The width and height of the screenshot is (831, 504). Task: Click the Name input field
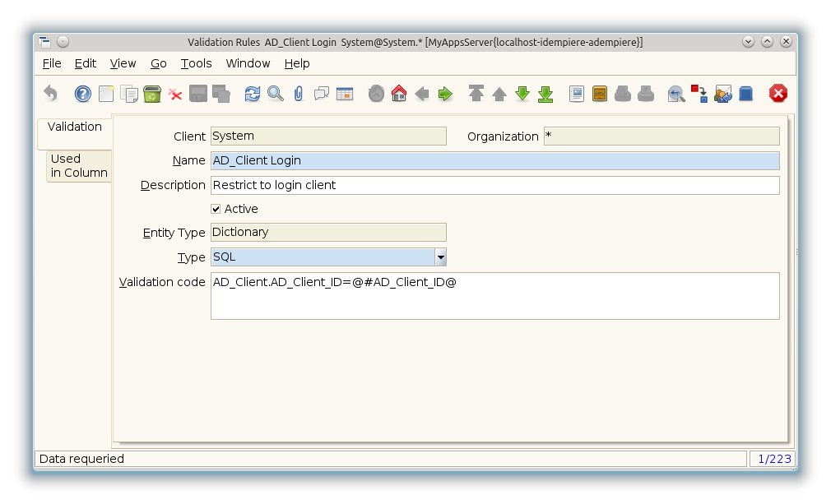click(494, 160)
